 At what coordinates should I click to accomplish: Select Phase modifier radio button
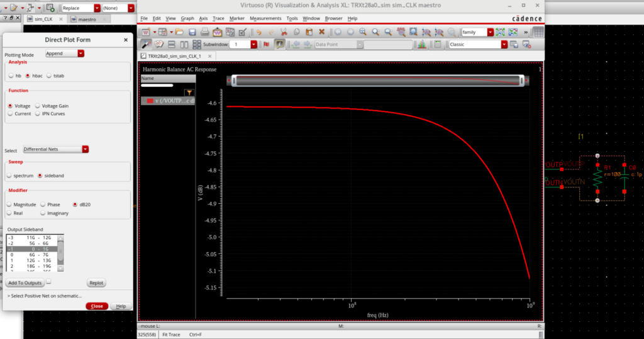coord(43,204)
